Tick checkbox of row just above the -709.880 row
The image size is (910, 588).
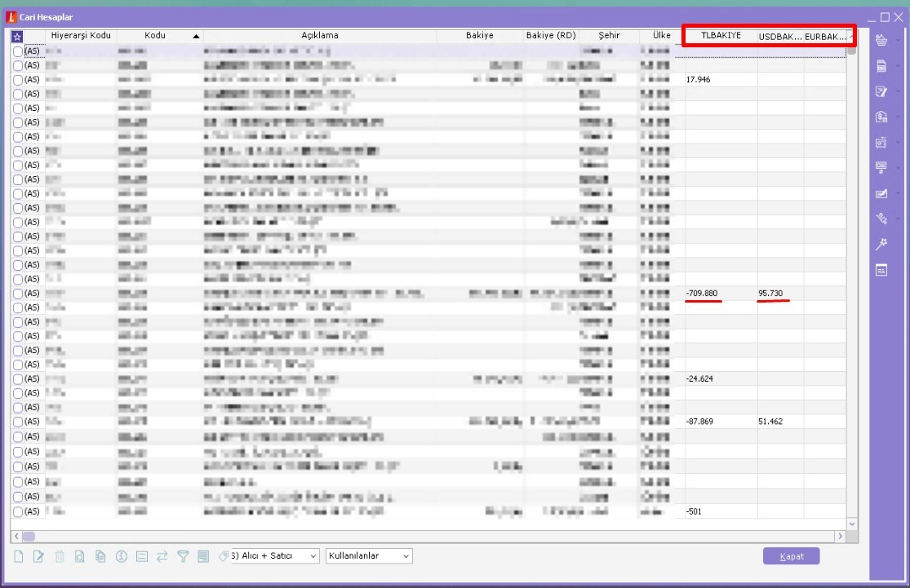coord(18,279)
